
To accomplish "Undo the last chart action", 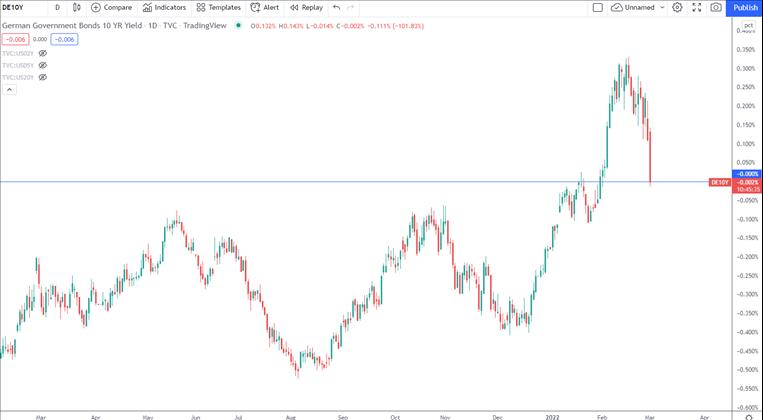I will coord(337,7).
